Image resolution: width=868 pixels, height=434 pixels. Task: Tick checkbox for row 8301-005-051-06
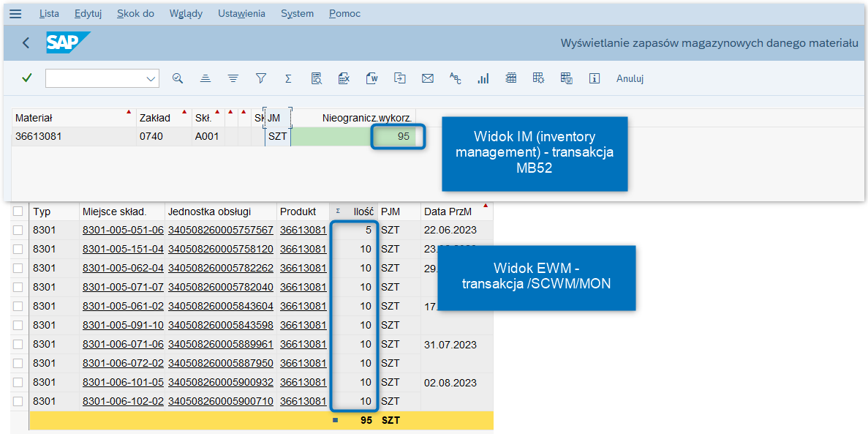tap(19, 231)
